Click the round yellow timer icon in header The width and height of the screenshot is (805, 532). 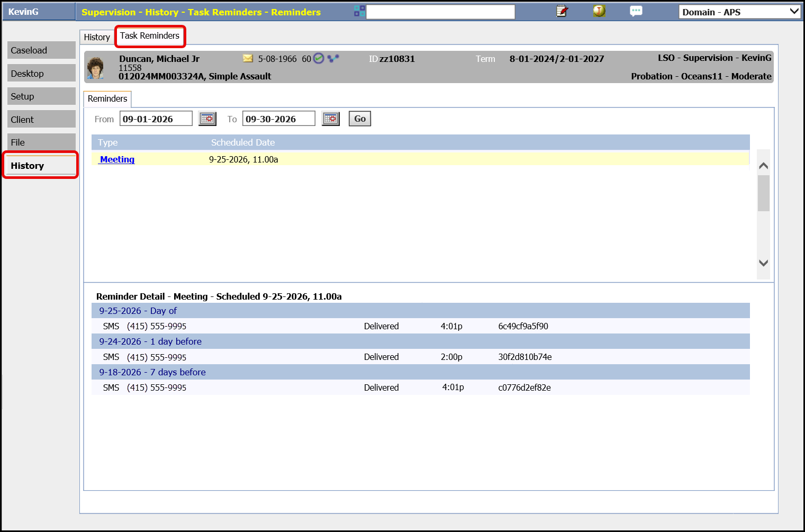[599, 11]
